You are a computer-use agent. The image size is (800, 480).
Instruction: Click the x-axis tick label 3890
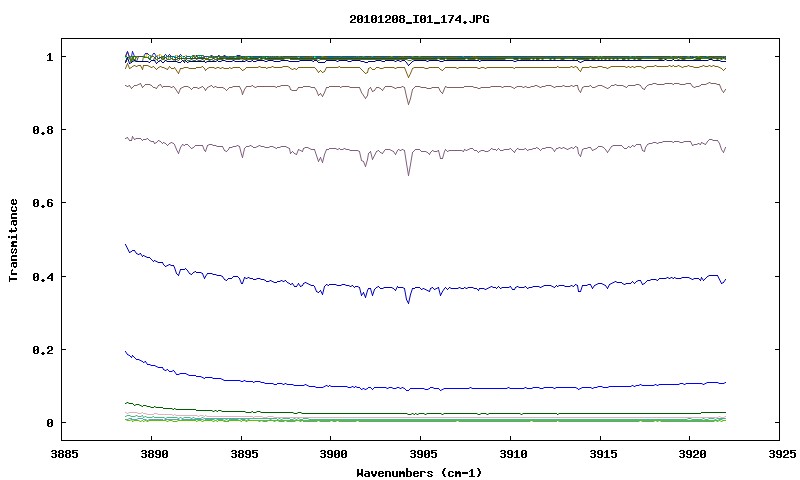[x=153, y=454]
